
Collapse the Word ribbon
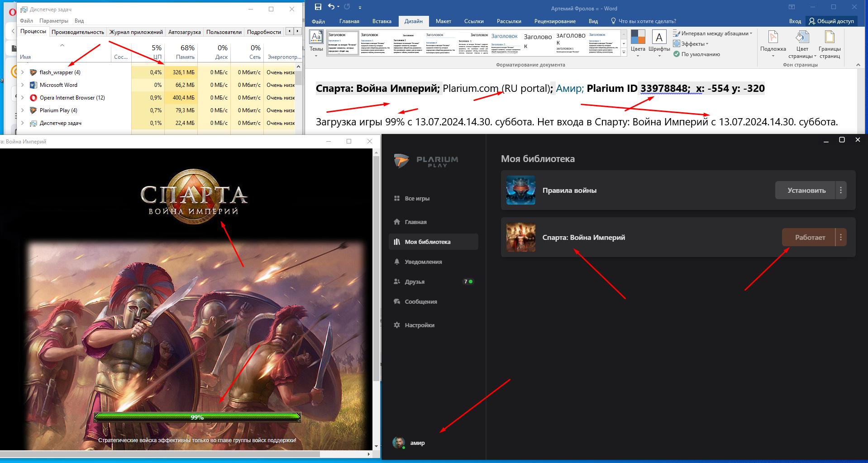point(858,65)
